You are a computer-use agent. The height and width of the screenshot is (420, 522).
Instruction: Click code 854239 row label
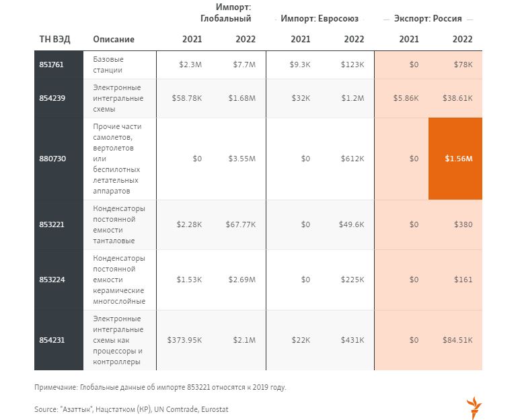52,98
